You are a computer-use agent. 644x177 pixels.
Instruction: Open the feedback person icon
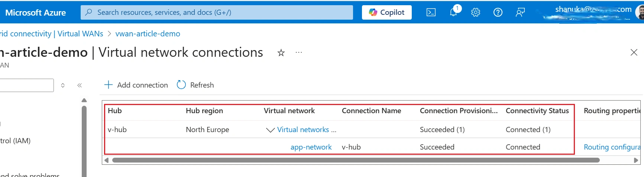pyautogui.click(x=520, y=13)
